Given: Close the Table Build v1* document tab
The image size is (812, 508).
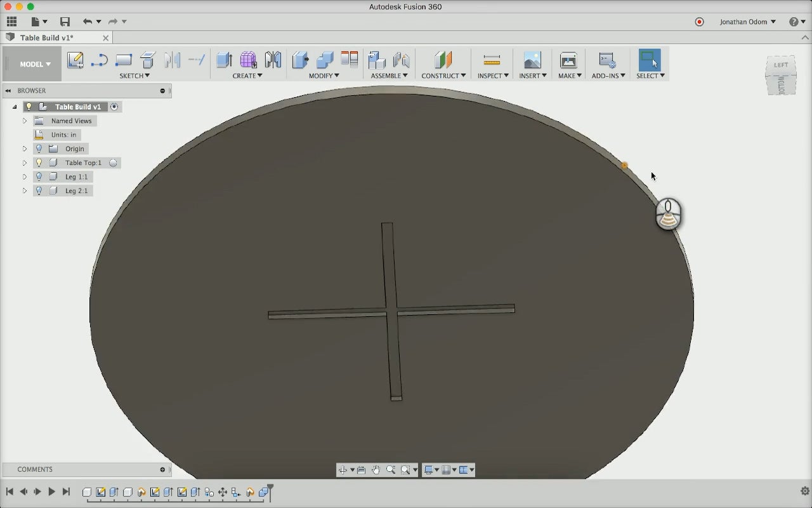Looking at the screenshot, I should coord(106,37).
